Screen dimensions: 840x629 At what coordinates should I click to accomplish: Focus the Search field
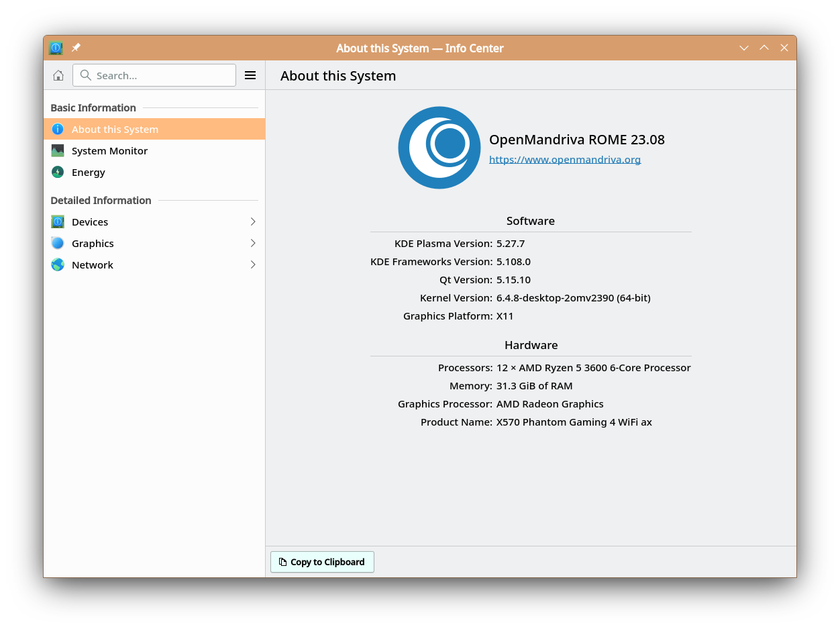[154, 75]
